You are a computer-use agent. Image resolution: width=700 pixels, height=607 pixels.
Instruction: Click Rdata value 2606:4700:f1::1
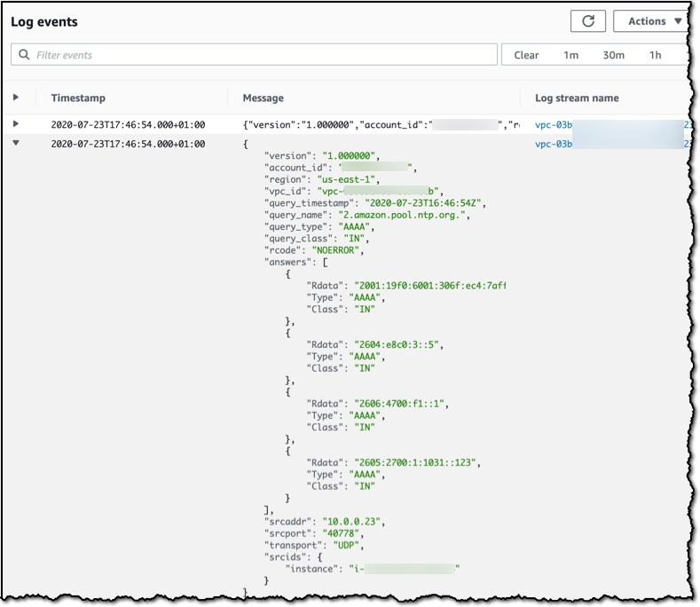(x=401, y=404)
